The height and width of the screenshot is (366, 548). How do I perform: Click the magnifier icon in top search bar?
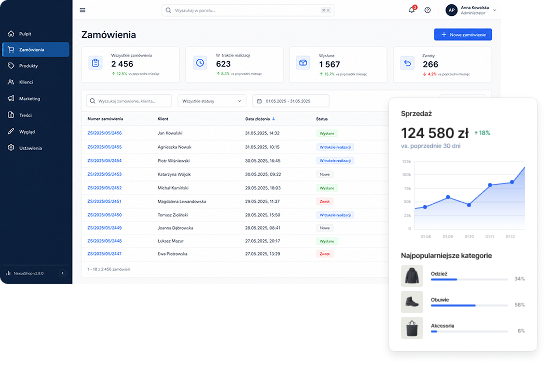(x=168, y=10)
